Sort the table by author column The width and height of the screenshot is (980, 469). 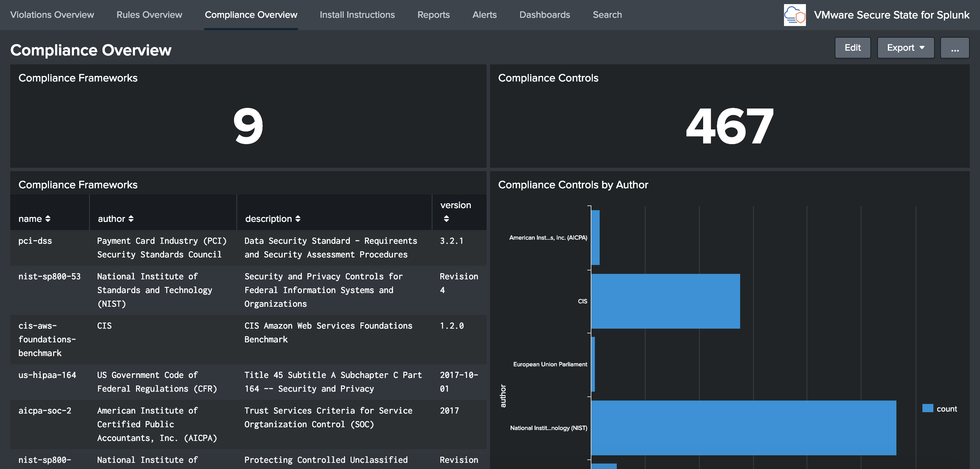pyautogui.click(x=116, y=218)
